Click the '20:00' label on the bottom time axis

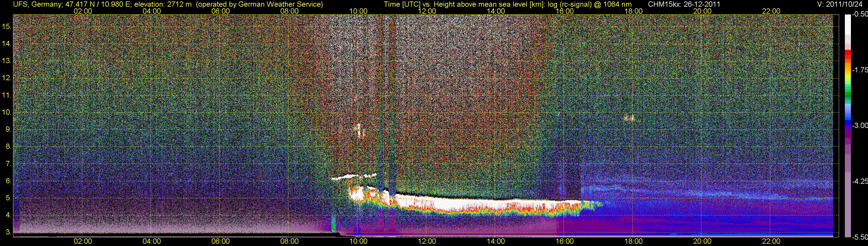[702, 241]
